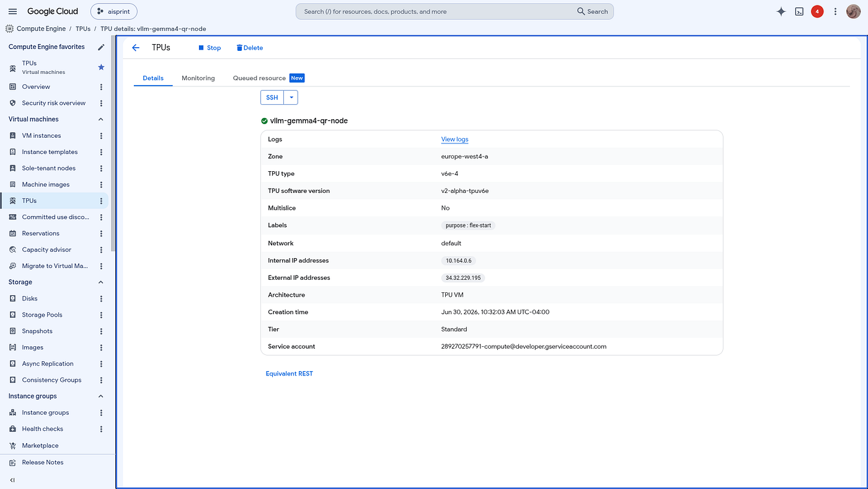This screenshot has height=489, width=868.
Task: Open more options for Snapshots
Action: (x=102, y=331)
